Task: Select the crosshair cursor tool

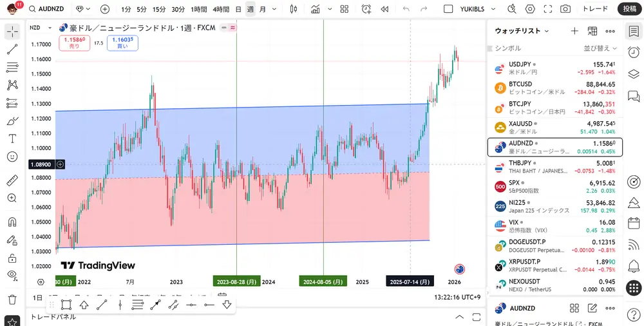Action: pos(12,32)
